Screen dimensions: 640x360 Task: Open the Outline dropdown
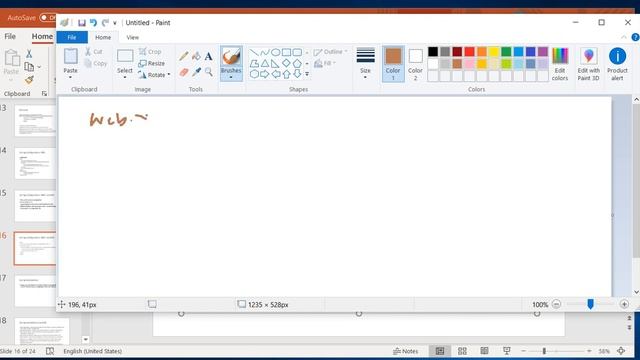(331, 52)
